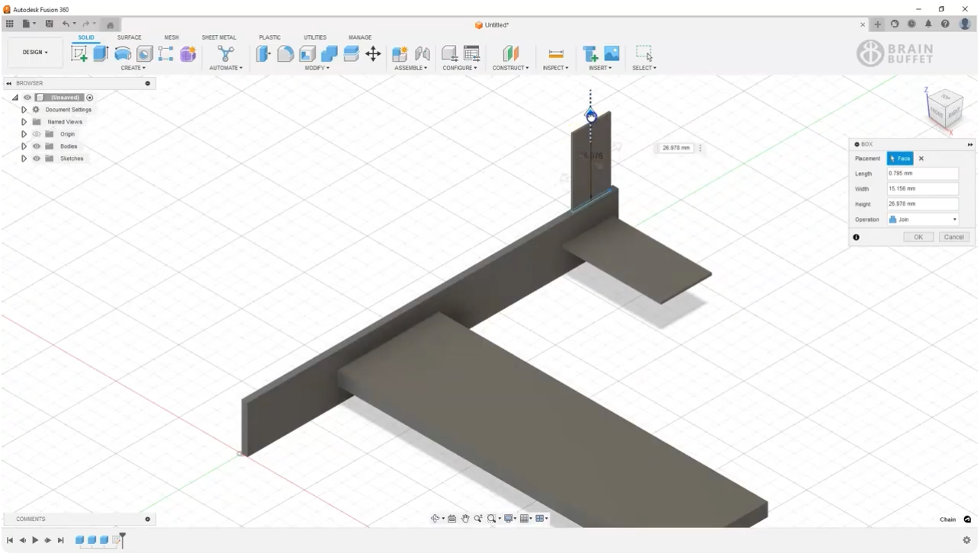Open the Create menu dropdown
This screenshot has width=980, height=553.
point(132,68)
